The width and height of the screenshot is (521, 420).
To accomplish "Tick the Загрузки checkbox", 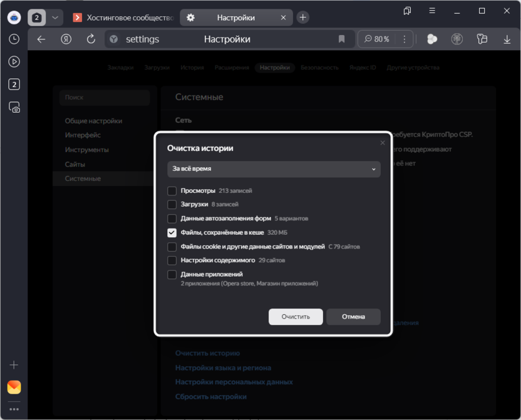I will pos(172,204).
